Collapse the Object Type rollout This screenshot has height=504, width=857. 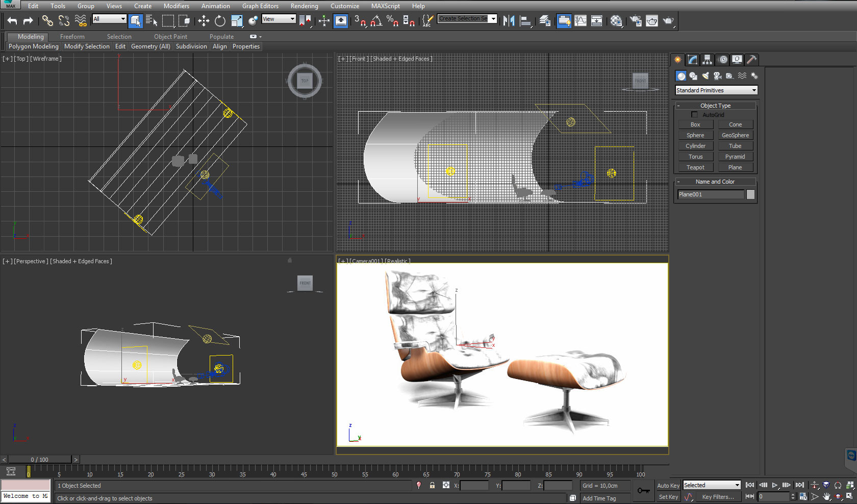715,106
